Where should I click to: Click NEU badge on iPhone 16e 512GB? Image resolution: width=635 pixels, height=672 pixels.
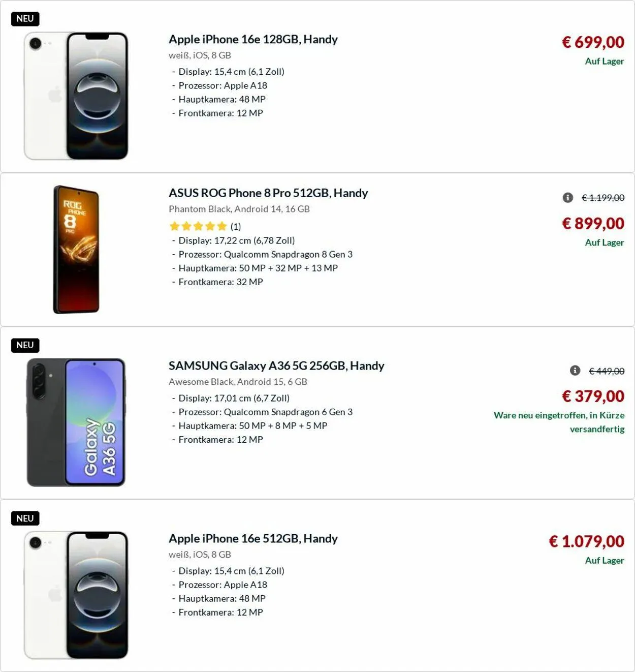pyautogui.click(x=25, y=518)
